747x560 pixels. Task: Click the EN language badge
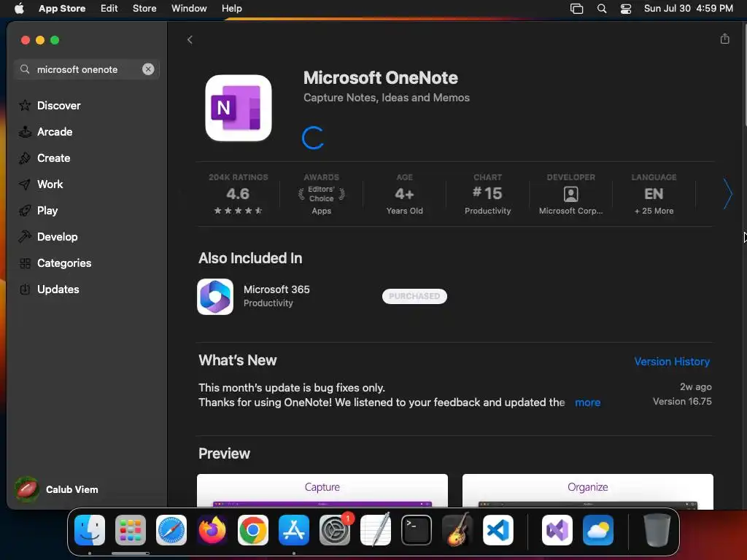654,194
